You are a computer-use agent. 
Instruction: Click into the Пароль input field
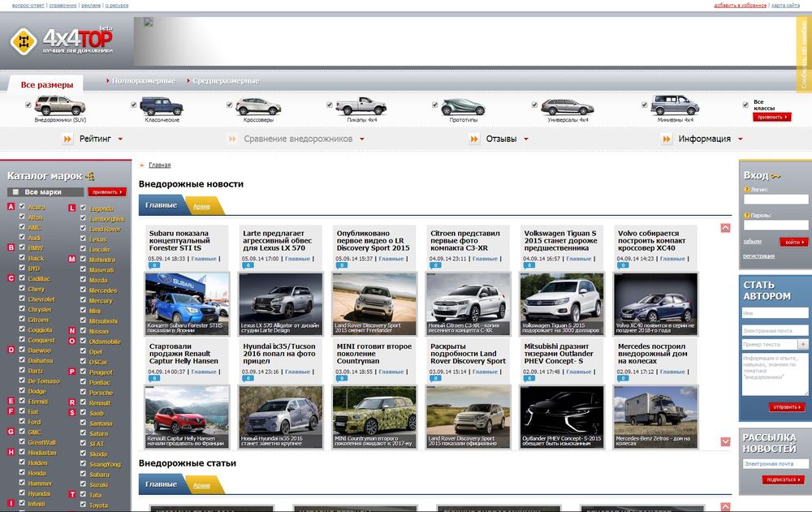point(775,226)
